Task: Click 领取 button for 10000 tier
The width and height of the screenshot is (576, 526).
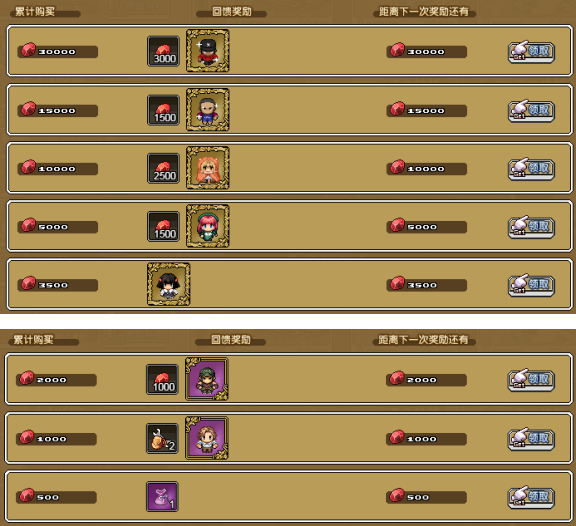Action: coord(531,169)
